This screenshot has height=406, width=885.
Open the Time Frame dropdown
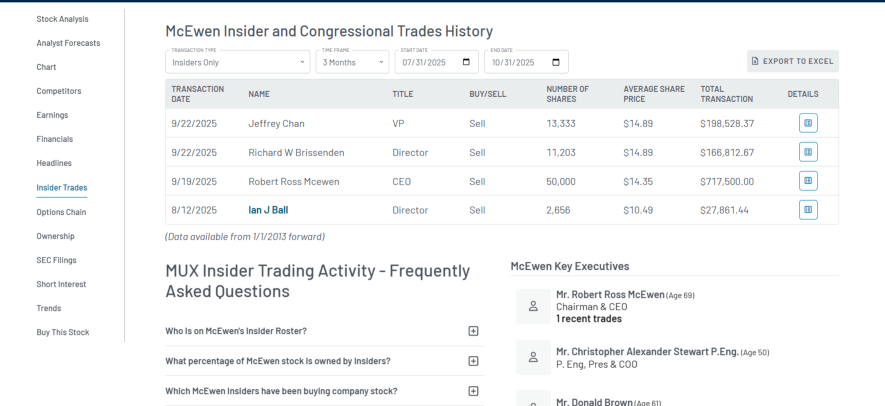(353, 62)
